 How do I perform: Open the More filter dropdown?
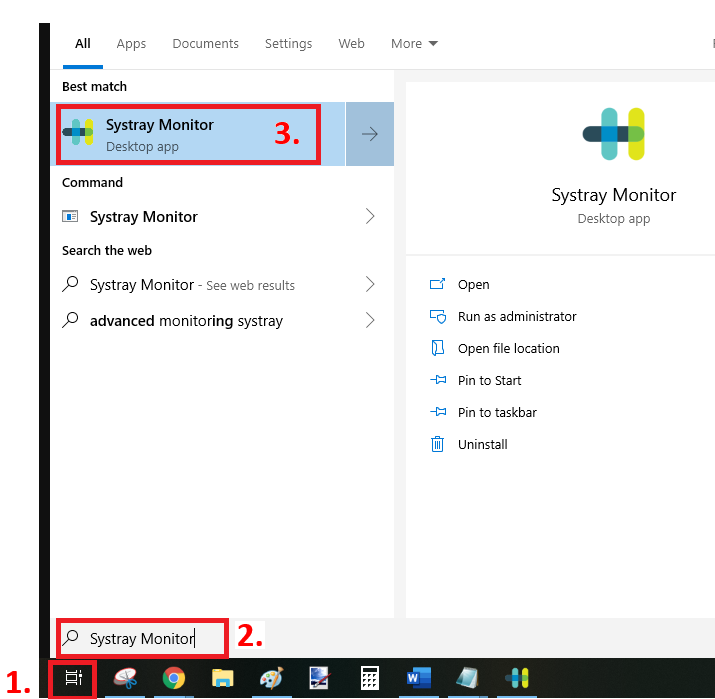(x=414, y=44)
